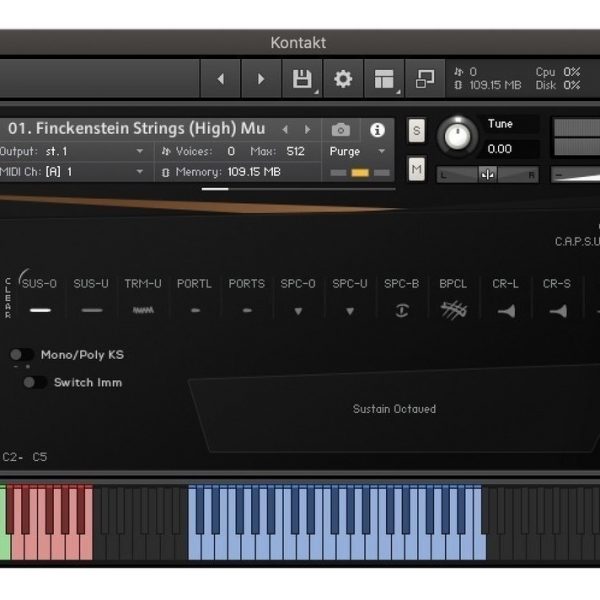Viewport: 600px width, 600px height.
Task: Show instrument info with the i icon
Action: tap(377, 130)
